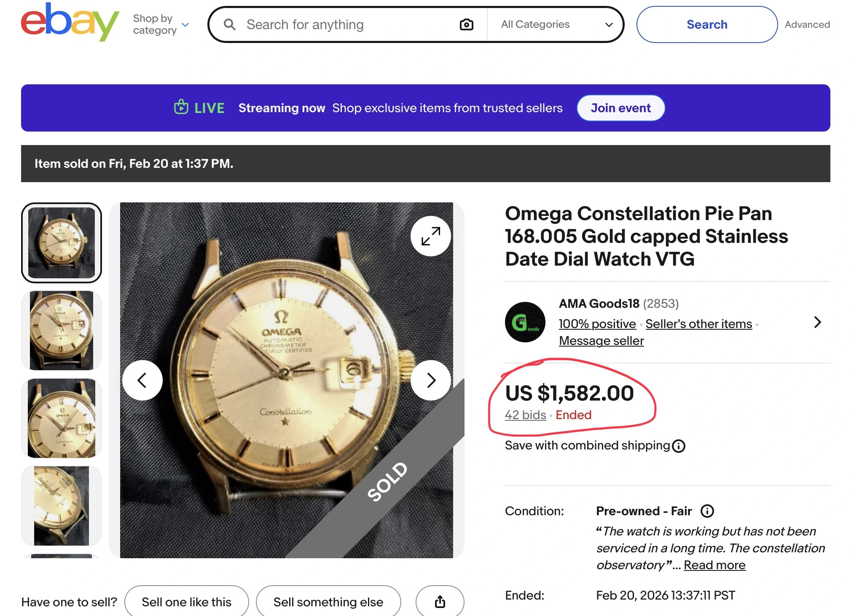
Task: View the 42 bids history
Action: click(525, 415)
